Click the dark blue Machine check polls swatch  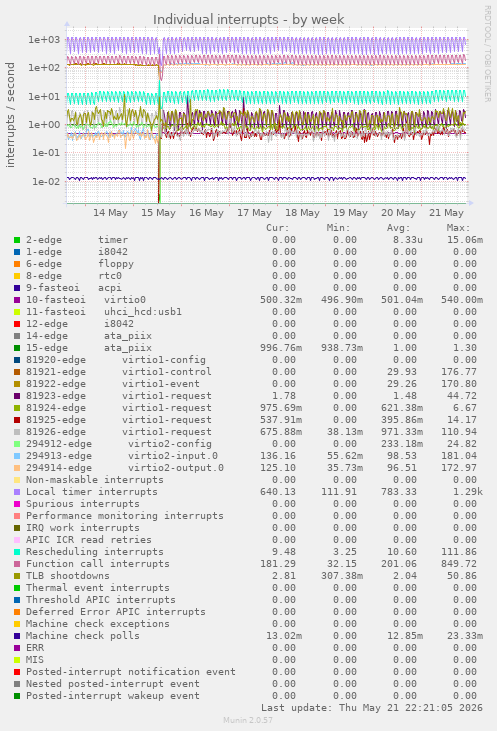click(17, 636)
